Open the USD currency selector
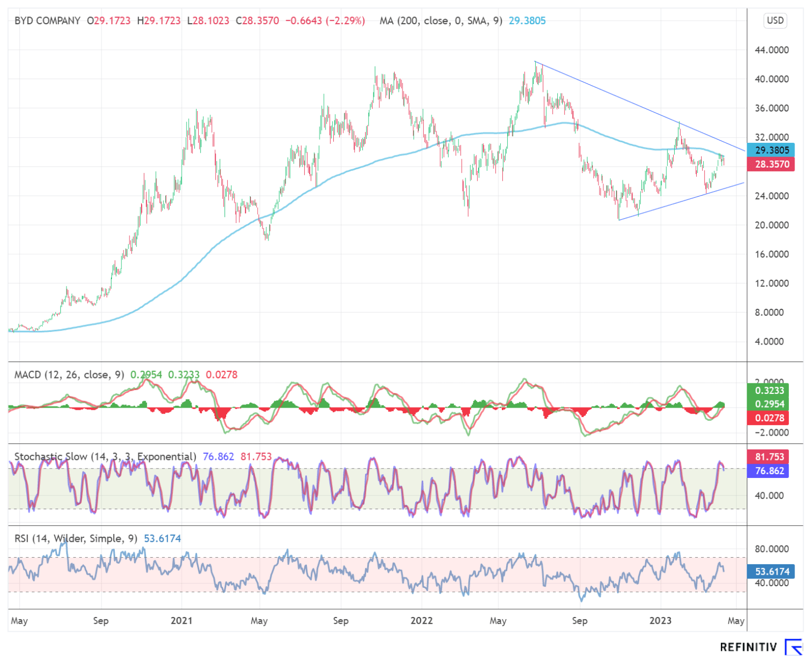Viewport: 812px width, 656px height. coord(775,21)
